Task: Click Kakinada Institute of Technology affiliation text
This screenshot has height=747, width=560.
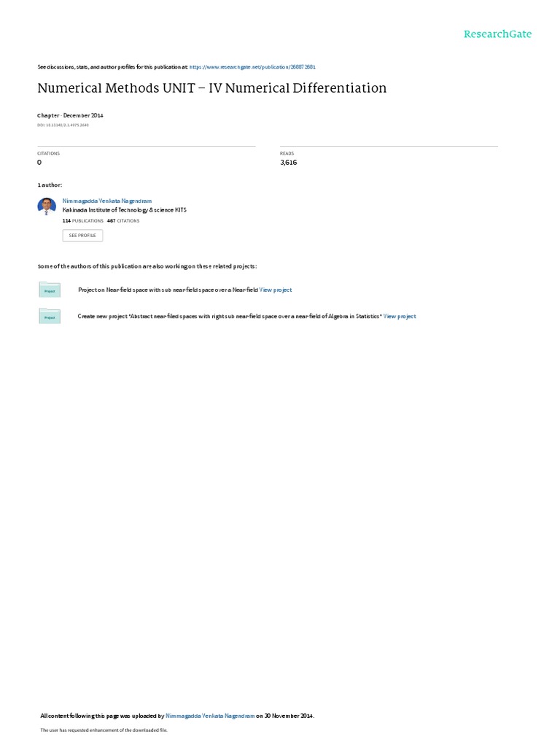Action: point(124,210)
